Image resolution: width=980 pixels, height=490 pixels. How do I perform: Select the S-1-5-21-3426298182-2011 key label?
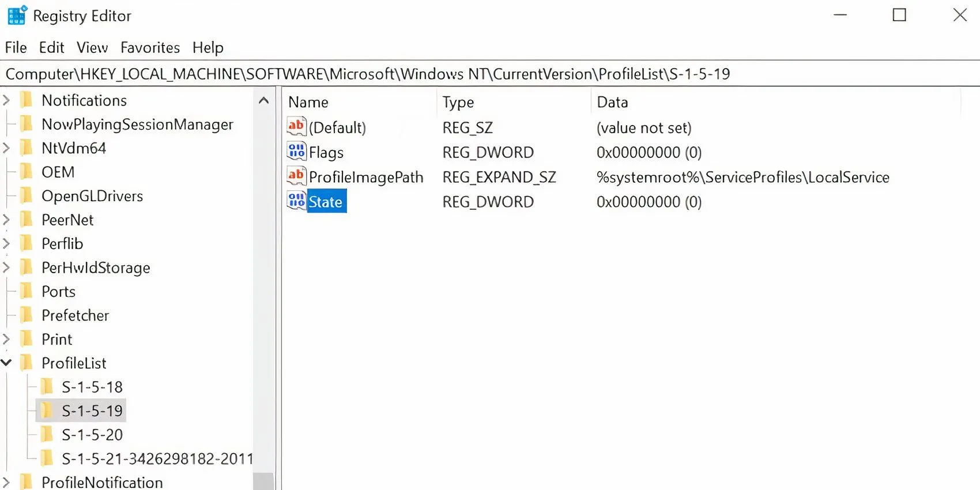click(x=157, y=459)
